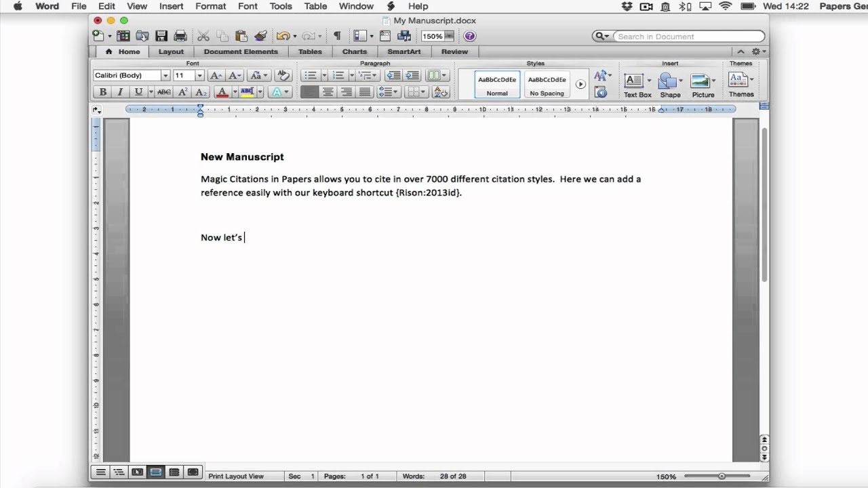Image resolution: width=868 pixels, height=488 pixels.
Task: Click the Bulleted List icon
Action: click(x=311, y=75)
